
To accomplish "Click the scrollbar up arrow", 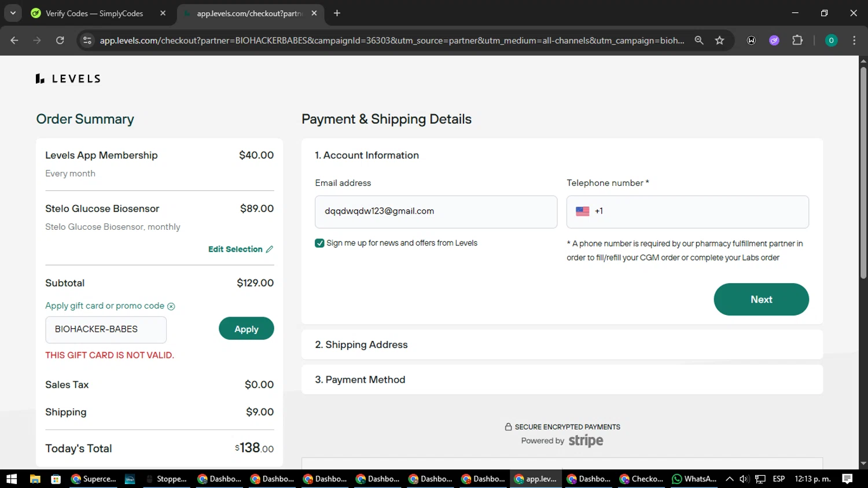I will 863,60.
